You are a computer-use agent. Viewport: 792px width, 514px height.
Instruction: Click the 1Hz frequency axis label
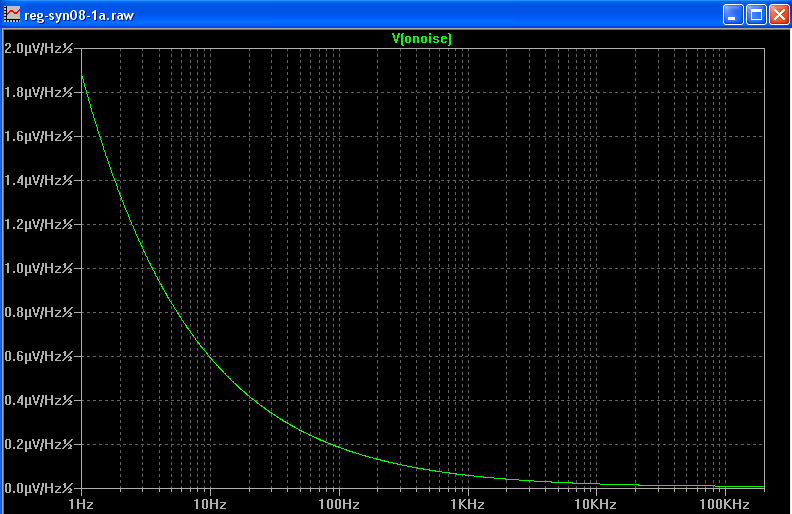coord(81,504)
